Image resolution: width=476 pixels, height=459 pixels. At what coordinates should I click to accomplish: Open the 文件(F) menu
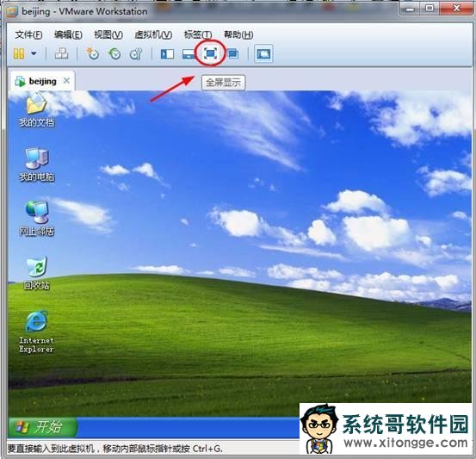[28, 34]
